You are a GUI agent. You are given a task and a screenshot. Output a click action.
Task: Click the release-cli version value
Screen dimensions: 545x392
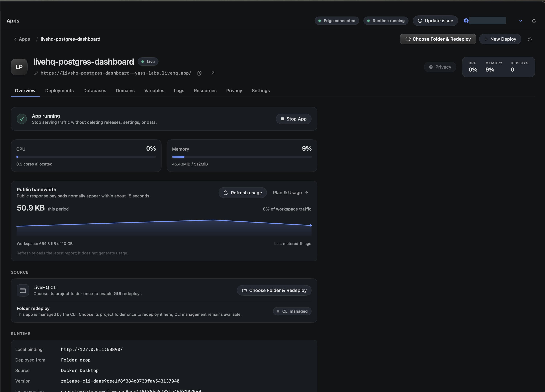[120, 381]
